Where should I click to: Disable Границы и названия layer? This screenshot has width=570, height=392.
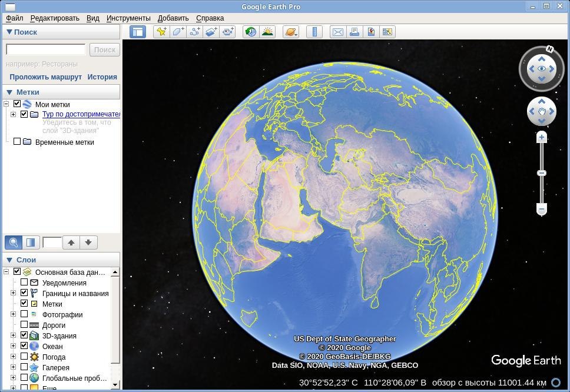pos(24,293)
